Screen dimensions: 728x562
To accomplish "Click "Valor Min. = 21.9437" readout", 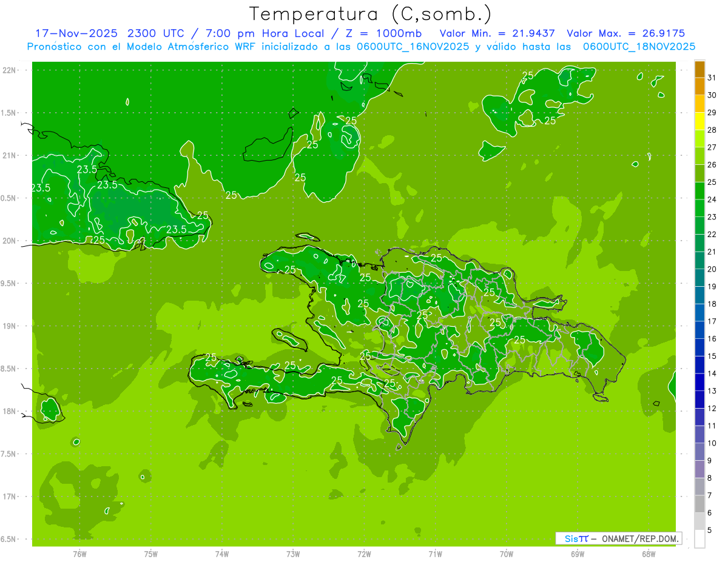I will [x=497, y=33].
